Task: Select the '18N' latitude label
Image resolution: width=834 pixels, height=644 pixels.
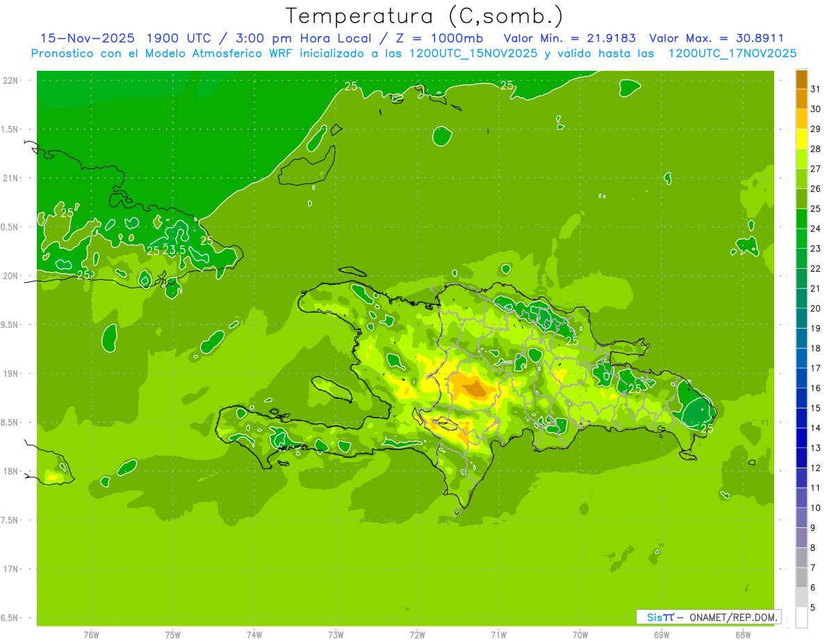Action: tap(10, 471)
